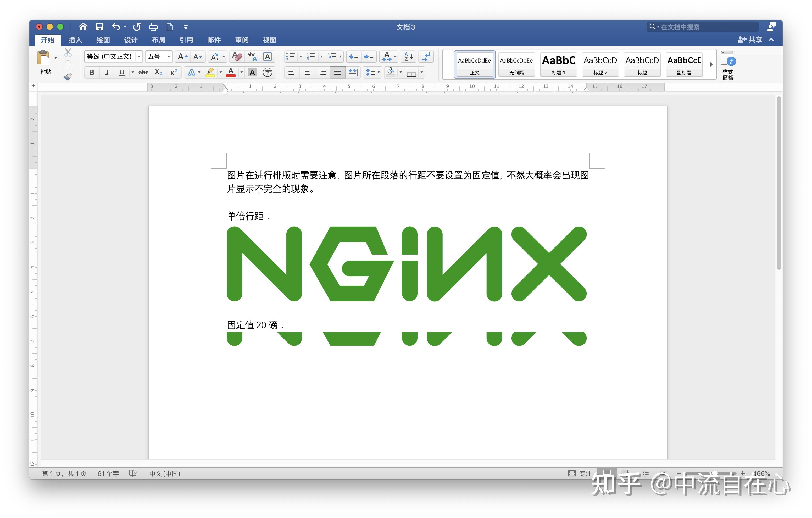Apply a multilevel list
812x518 pixels.
(x=332, y=56)
